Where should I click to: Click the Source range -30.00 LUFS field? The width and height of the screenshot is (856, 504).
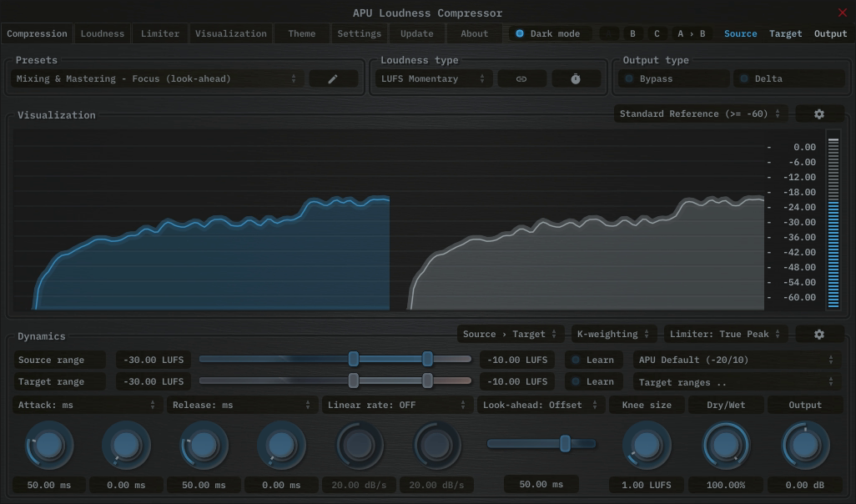pyautogui.click(x=153, y=360)
